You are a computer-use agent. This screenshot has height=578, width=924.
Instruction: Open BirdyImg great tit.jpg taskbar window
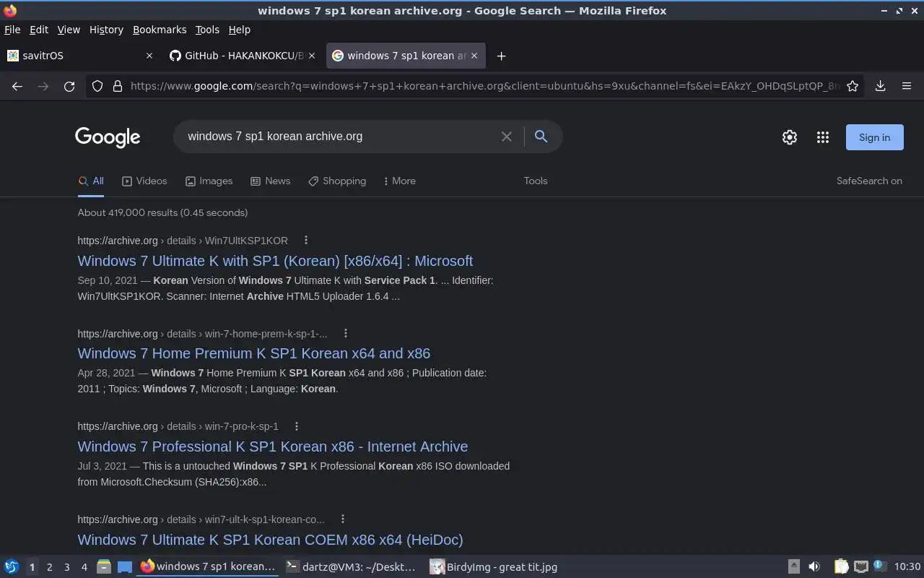494,567
